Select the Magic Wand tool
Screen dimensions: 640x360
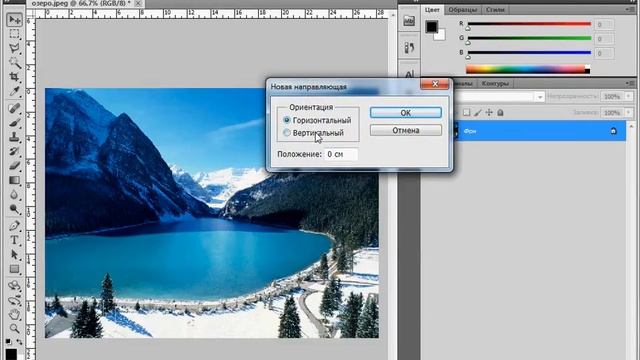tap(14, 62)
